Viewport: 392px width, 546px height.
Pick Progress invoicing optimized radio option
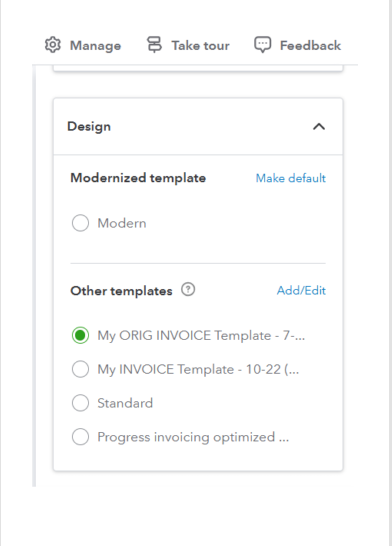coord(80,437)
